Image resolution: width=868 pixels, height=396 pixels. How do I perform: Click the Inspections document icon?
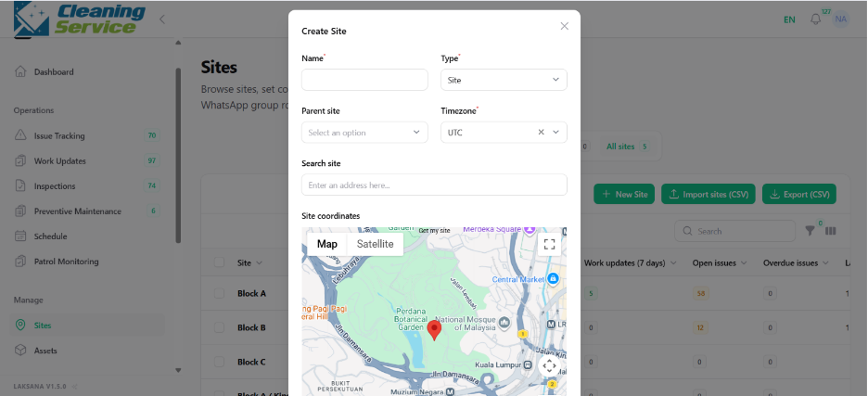[20, 185]
